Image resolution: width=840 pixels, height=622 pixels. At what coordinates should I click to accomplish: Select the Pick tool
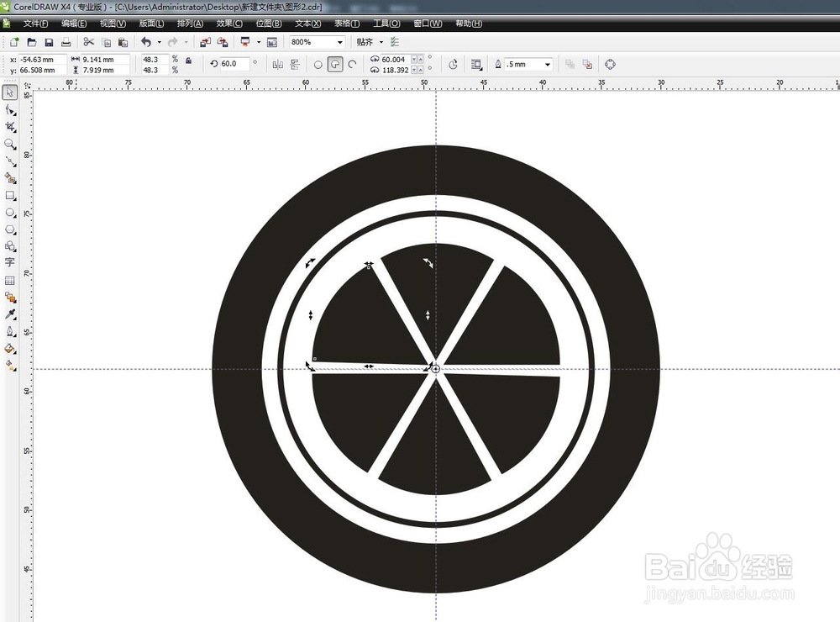click(x=9, y=92)
